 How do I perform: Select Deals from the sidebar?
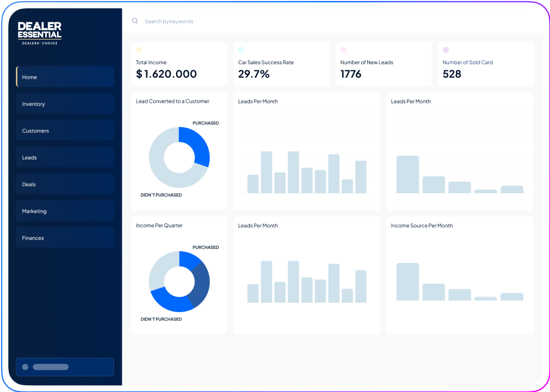coord(65,184)
